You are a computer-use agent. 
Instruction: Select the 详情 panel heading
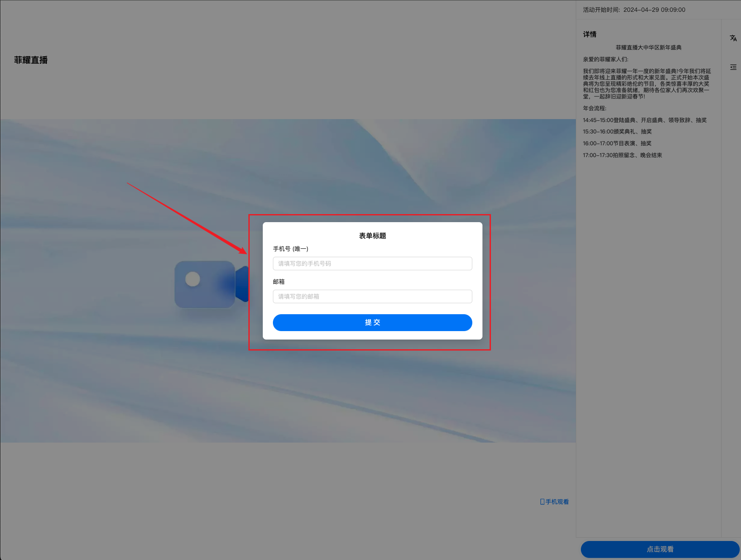[x=590, y=34]
